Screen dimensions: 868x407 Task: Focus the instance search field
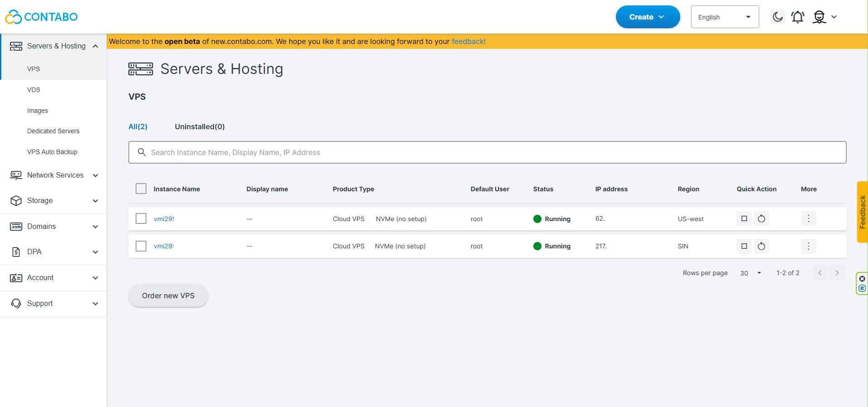click(487, 152)
